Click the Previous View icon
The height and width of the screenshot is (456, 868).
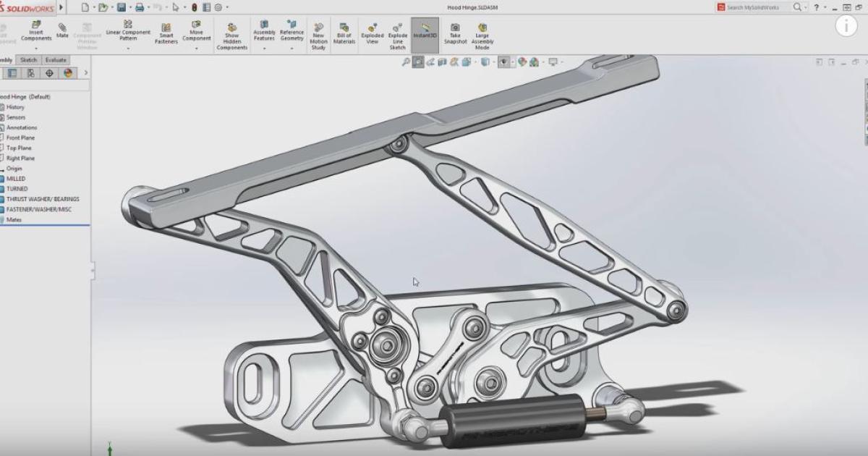tap(430, 62)
